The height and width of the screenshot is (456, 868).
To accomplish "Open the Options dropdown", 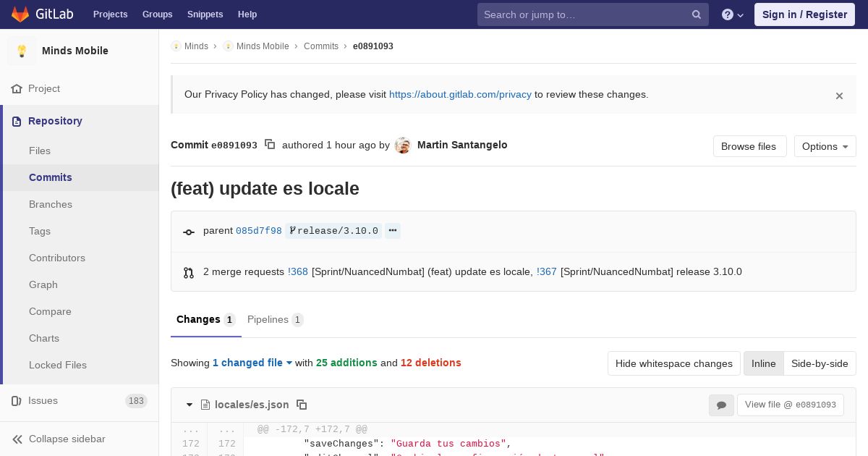I will tap(825, 146).
